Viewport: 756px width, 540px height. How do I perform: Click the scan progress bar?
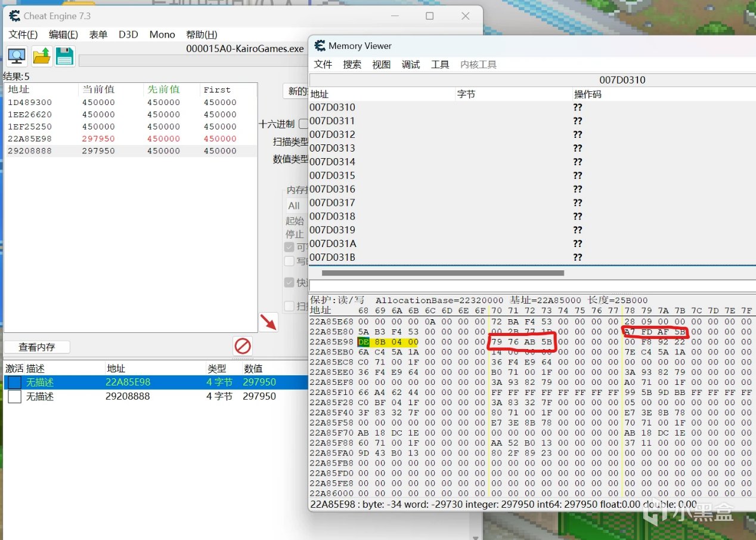click(193, 60)
